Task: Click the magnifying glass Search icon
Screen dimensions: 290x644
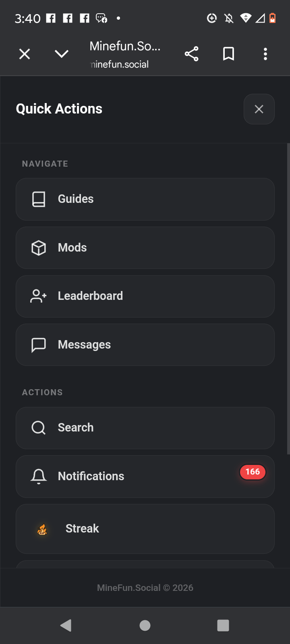Action: (x=39, y=427)
